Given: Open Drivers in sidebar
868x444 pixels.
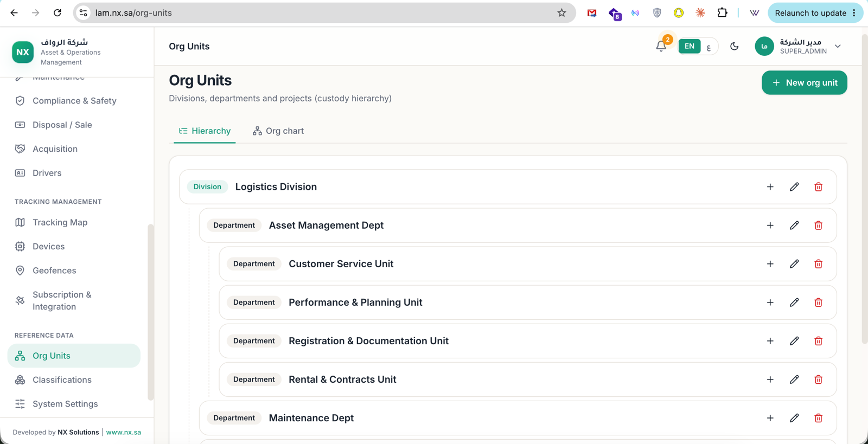Looking at the screenshot, I should pos(74,173).
